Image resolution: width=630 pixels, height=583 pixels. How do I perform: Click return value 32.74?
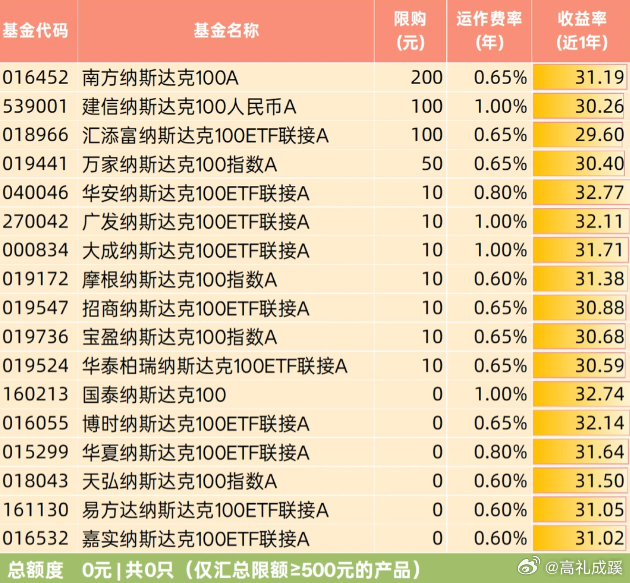pyautogui.click(x=599, y=394)
